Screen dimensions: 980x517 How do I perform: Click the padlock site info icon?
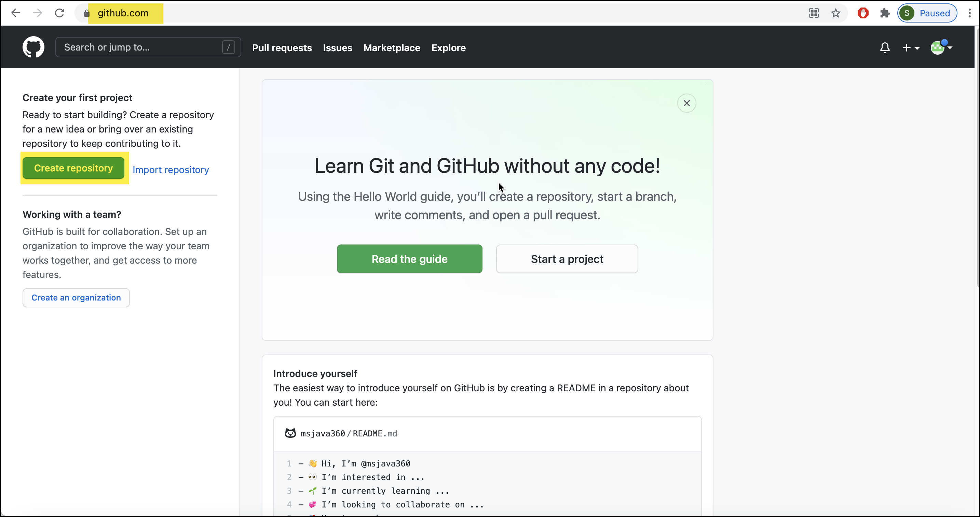[86, 13]
